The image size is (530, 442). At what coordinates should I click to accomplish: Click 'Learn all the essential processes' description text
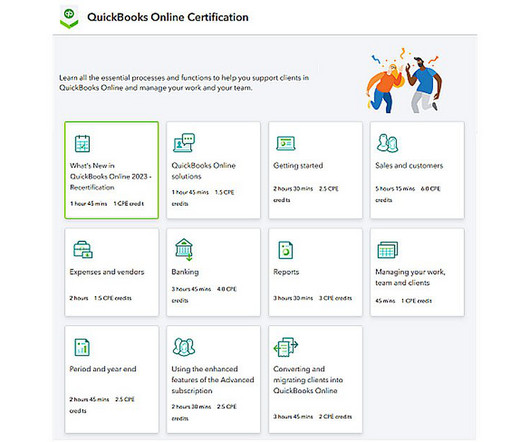(184, 83)
